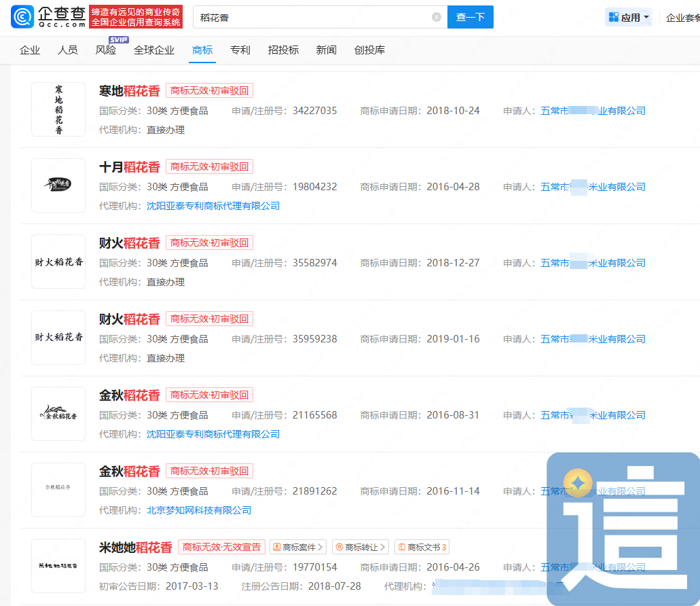The image size is (700, 606).
Task: Click the 十月稻花香 trademark thumbnail
Action: [58, 185]
